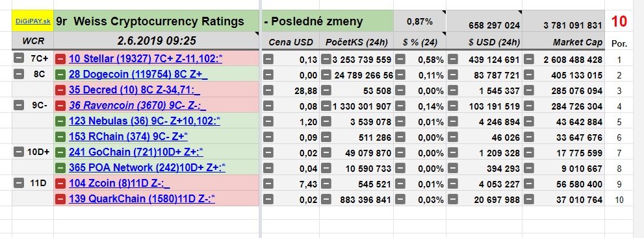The width and height of the screenshot is (644, 238).
Task: Collapse the 8C rating group
Action: click(x=18, y=74)
